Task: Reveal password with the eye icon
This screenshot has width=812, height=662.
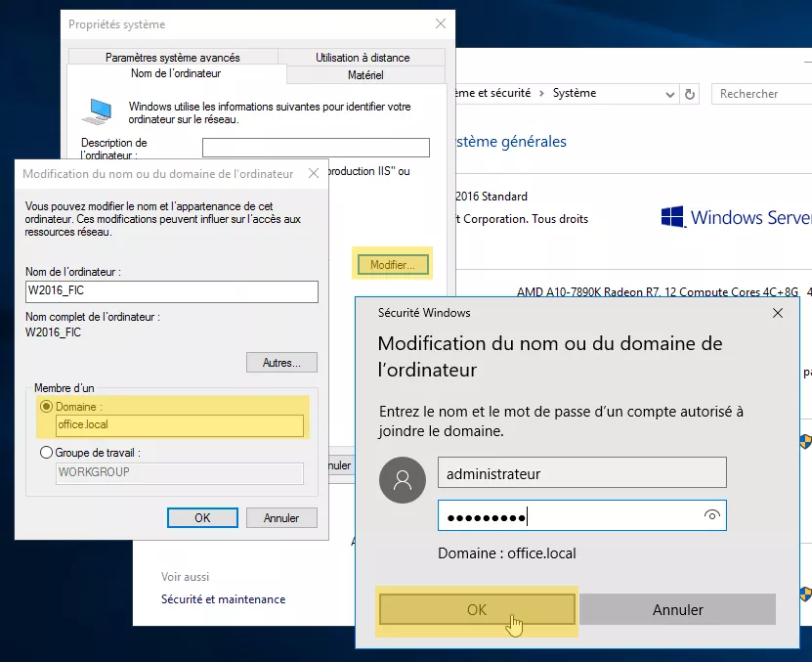Action: click(x=712, y=515)
